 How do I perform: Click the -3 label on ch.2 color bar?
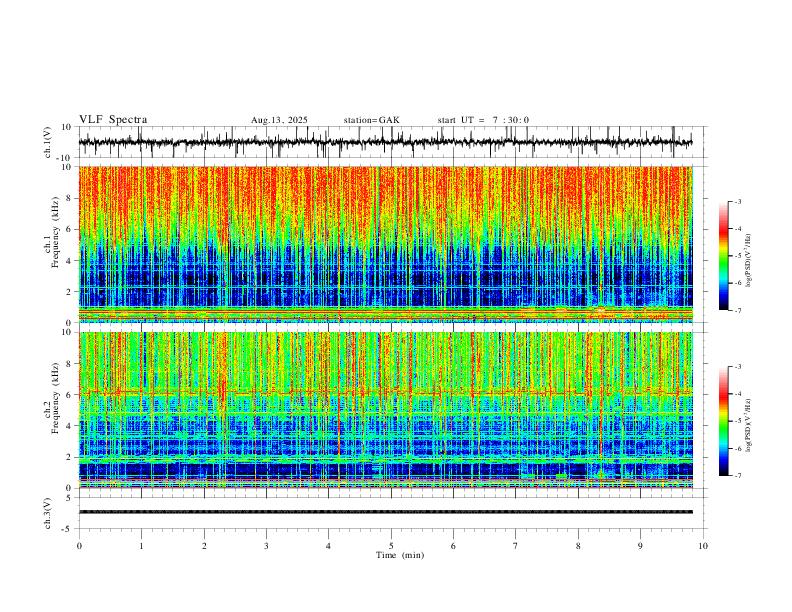pyautogui.click(x=738, y=367)
